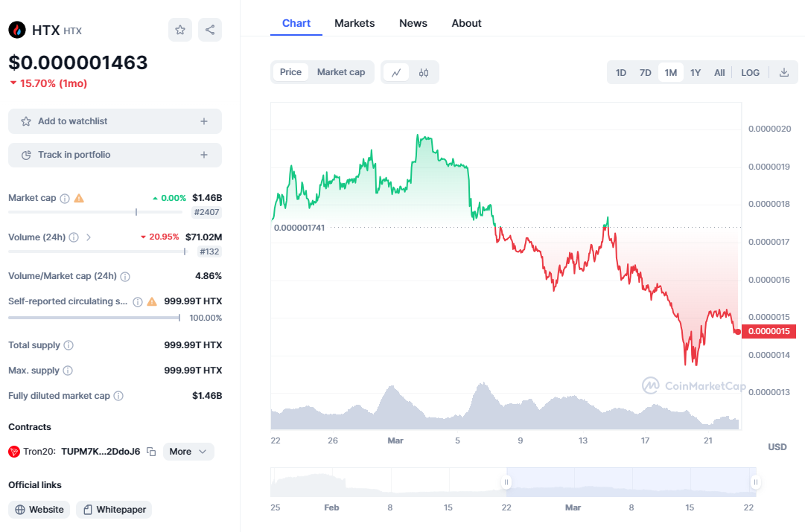Viewport: 805px width, 532px height.
Task: Open the More contracts dropdown
Action: [x=188, y=452]
